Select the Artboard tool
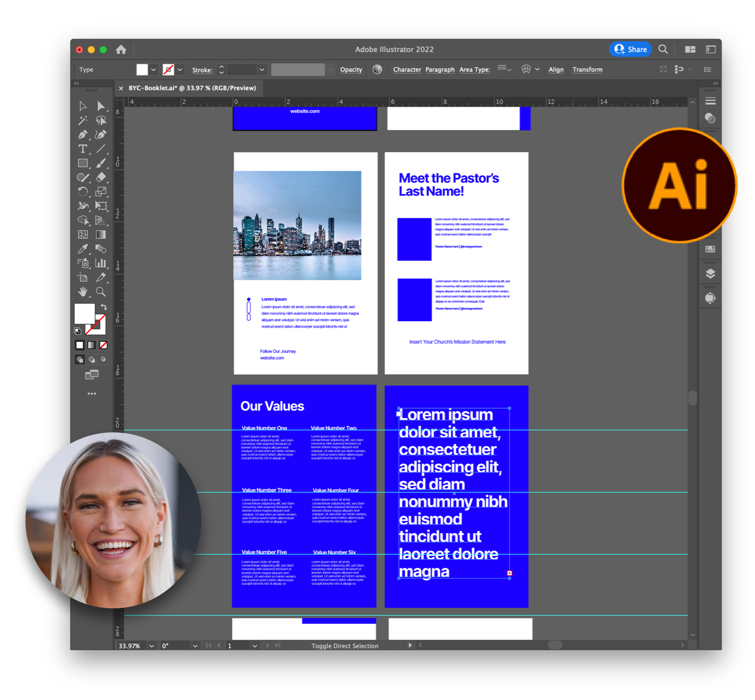 [x=83, y=277]
